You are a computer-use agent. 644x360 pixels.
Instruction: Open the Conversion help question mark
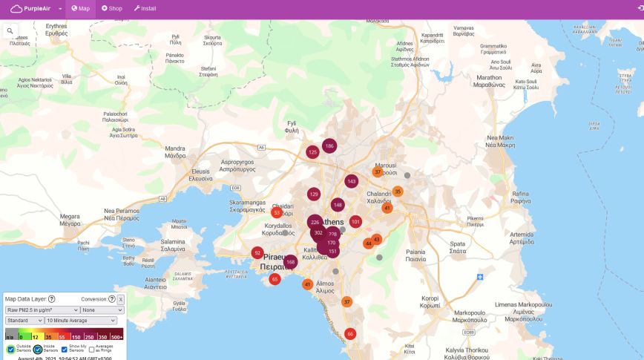(x=112, y=299)
